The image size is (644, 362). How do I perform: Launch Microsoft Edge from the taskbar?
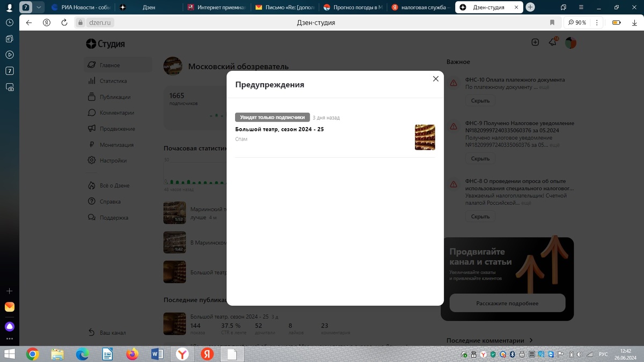[x=82, y=354]
